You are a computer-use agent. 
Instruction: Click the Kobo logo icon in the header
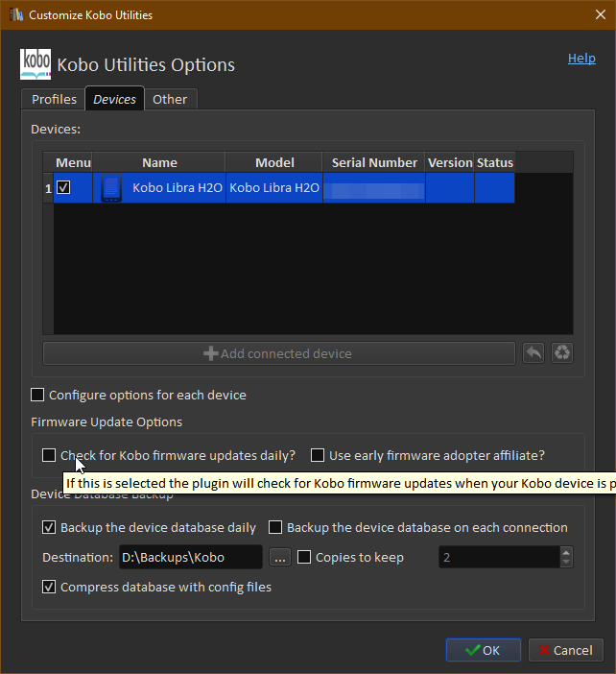click(36, 64)
